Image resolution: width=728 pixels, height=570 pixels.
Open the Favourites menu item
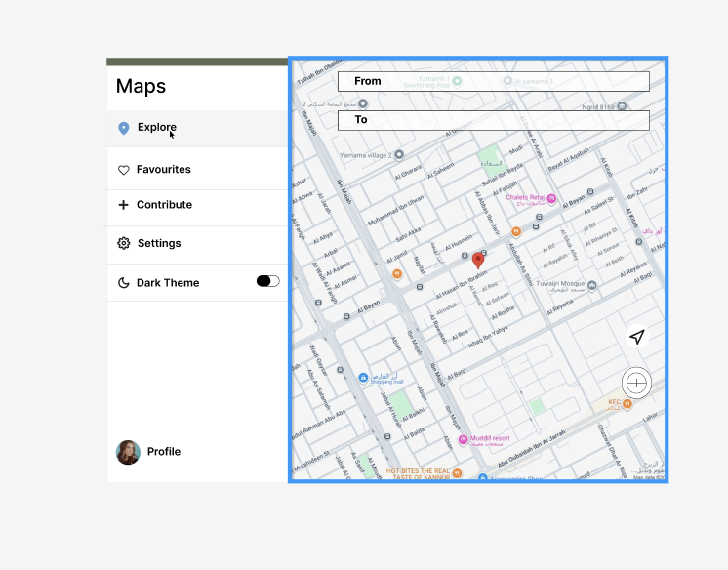click(197, 169)
